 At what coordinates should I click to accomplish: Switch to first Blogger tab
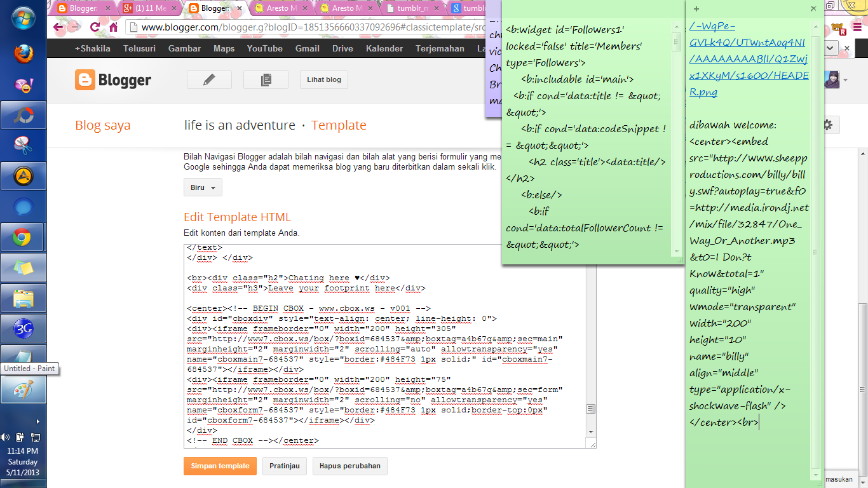(x=83, y=8)
